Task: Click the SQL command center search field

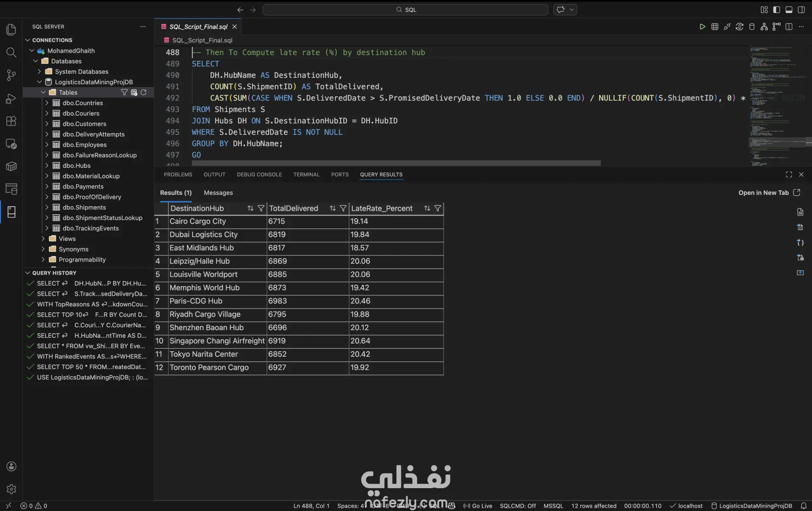Action: (405, 10)
